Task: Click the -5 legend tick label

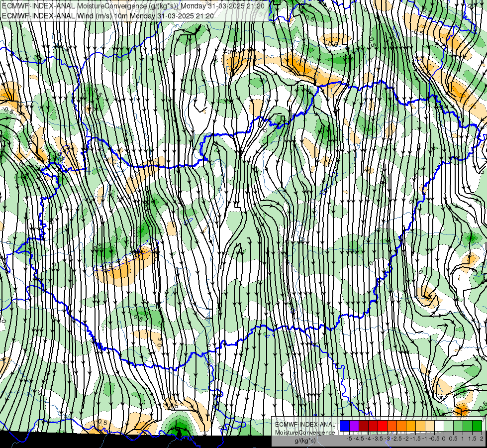Action: click(349, 439)
